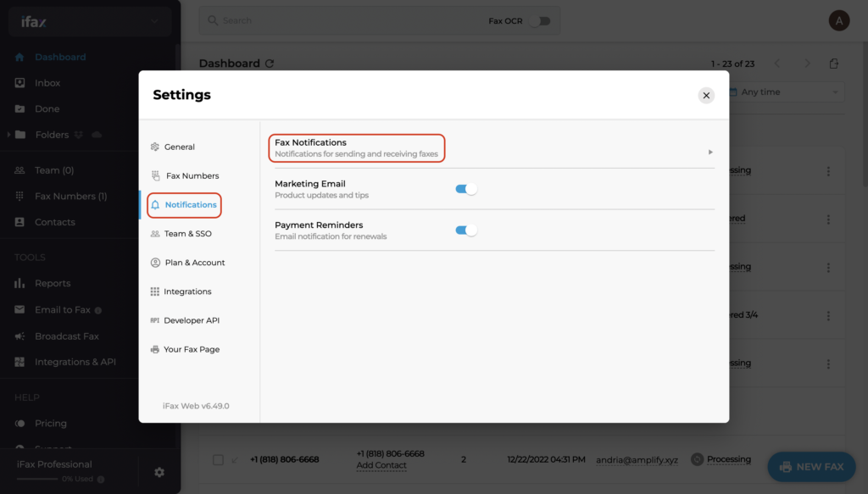Viewport: 868px width, 494px height.
Task: Click the search magnifier icon
Action: 213,20
